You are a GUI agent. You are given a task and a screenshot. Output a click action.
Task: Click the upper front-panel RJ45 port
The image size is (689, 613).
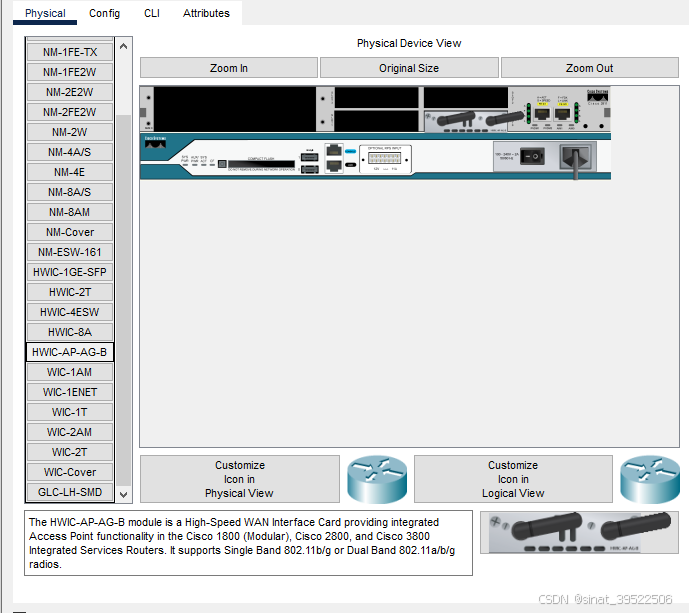click(x=334, y=150)
